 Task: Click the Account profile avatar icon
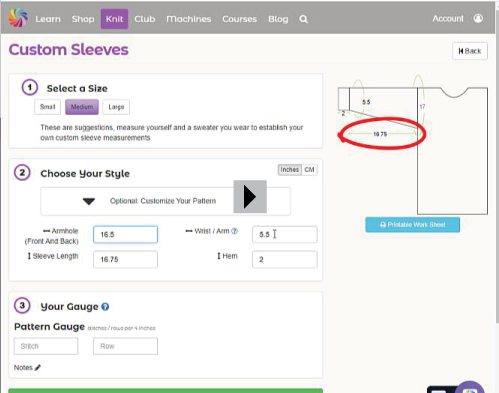pos(478,18)
